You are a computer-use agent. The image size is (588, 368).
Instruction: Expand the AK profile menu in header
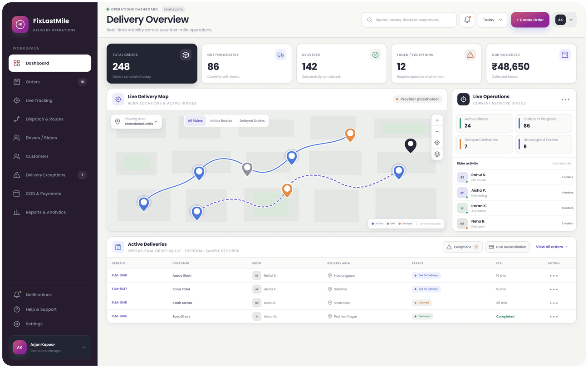565,20
